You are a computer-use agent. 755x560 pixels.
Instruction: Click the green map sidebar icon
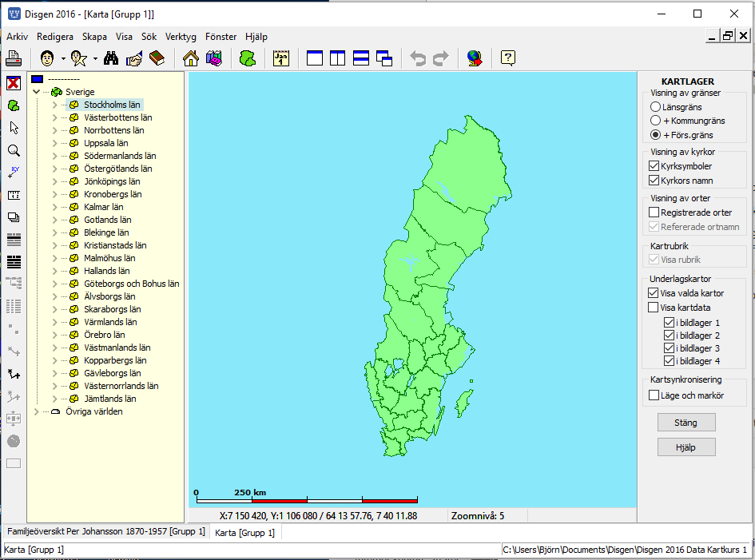[14, 105]
